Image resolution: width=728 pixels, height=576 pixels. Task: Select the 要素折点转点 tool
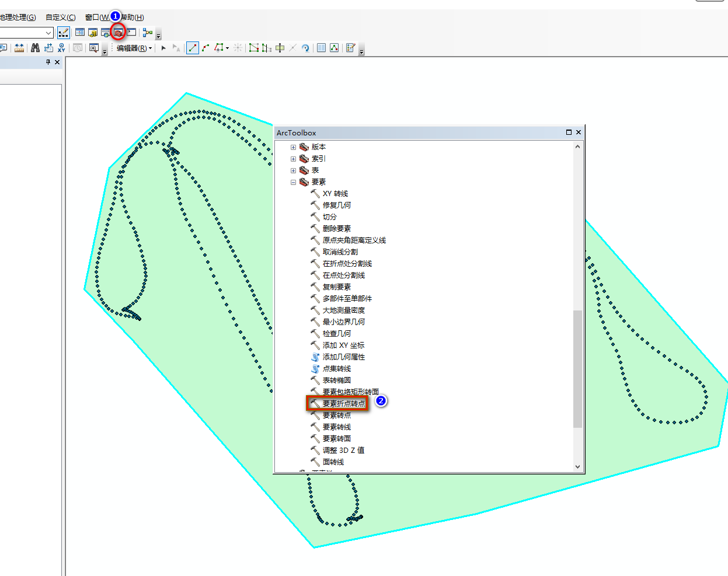tap(343, 403)
